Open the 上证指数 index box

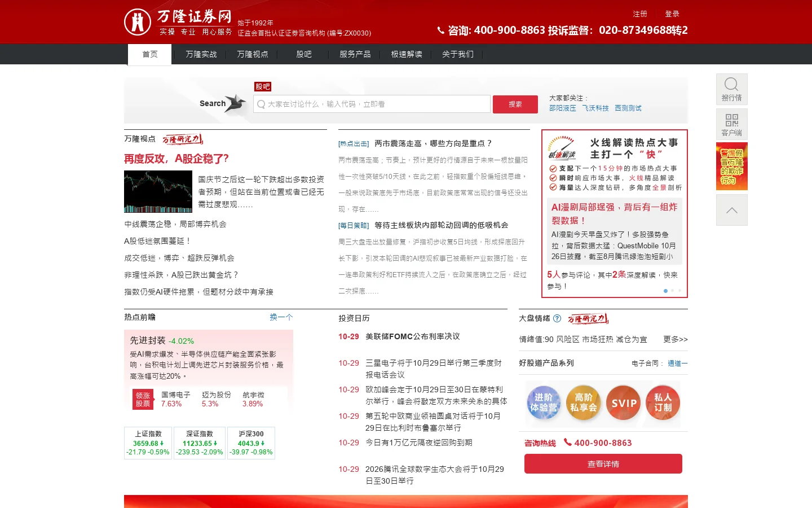tap(148, 443)
